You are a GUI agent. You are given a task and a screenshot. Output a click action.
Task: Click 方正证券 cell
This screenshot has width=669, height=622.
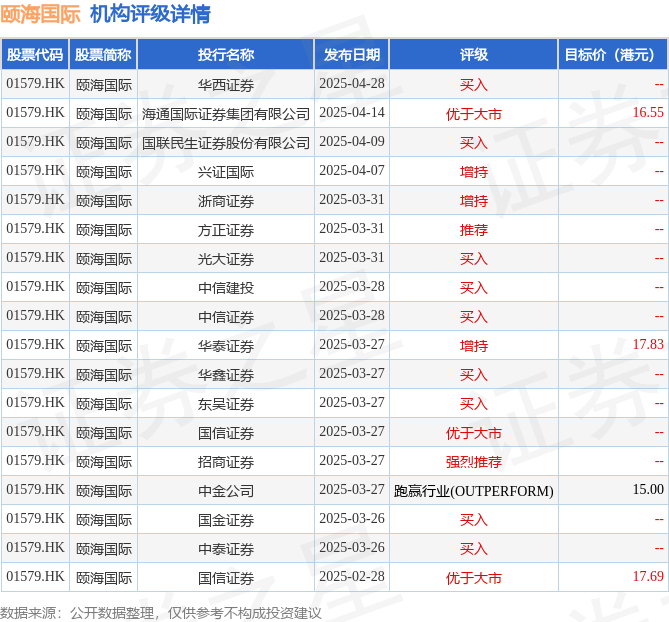226,230
